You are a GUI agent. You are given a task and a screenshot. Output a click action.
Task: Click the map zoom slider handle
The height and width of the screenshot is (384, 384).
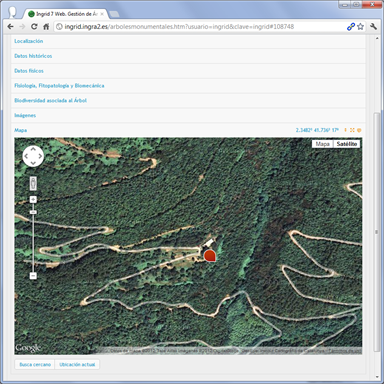[x=33, y=212]
